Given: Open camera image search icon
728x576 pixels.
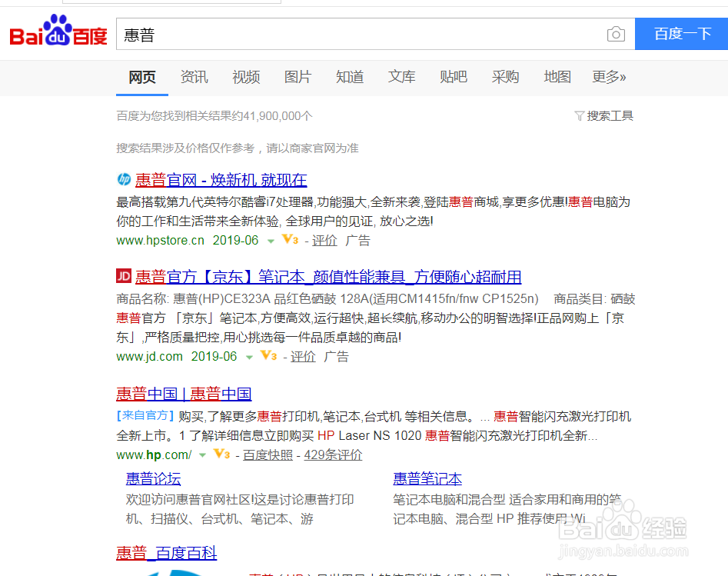Looking at the screenshot, I should pos(616,34).
